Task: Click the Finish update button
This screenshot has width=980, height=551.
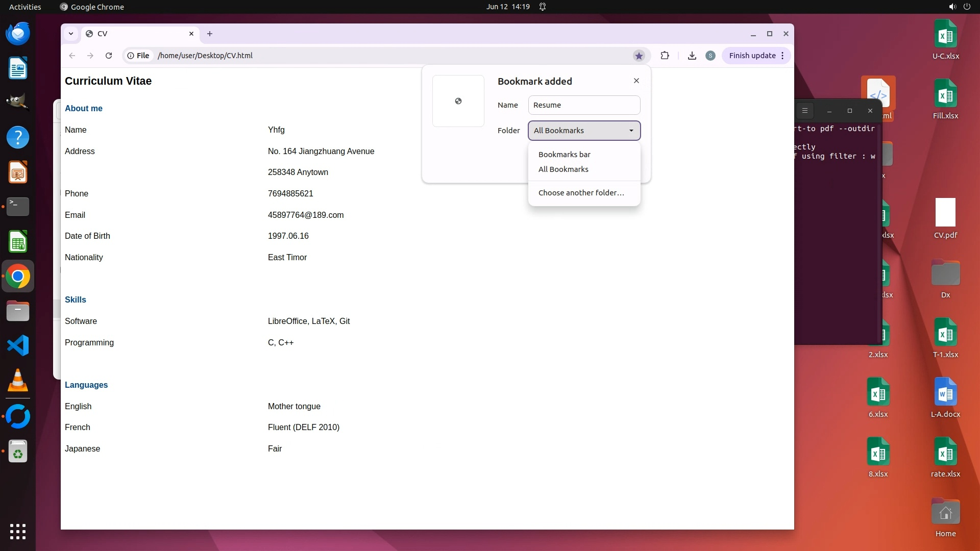Action: (752, 56)
